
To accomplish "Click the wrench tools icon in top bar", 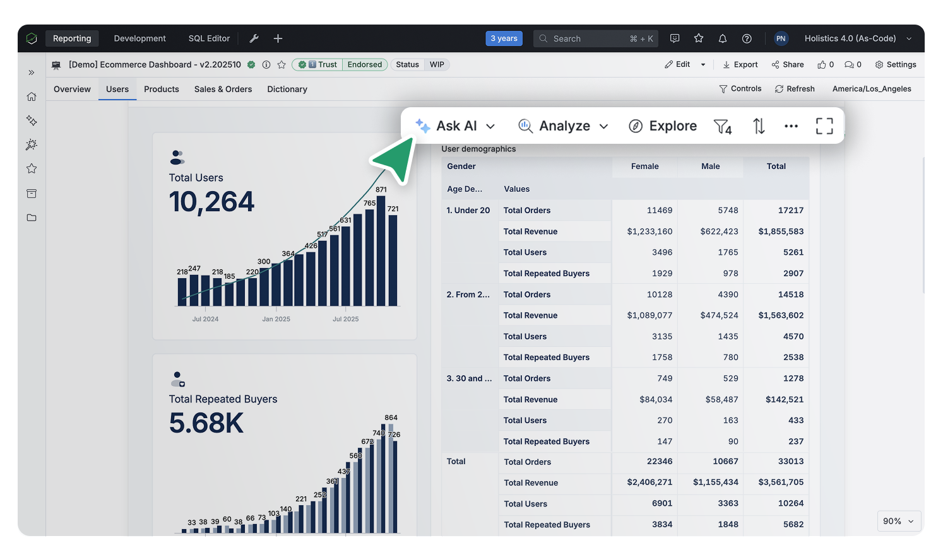I will tap(254, 38).
